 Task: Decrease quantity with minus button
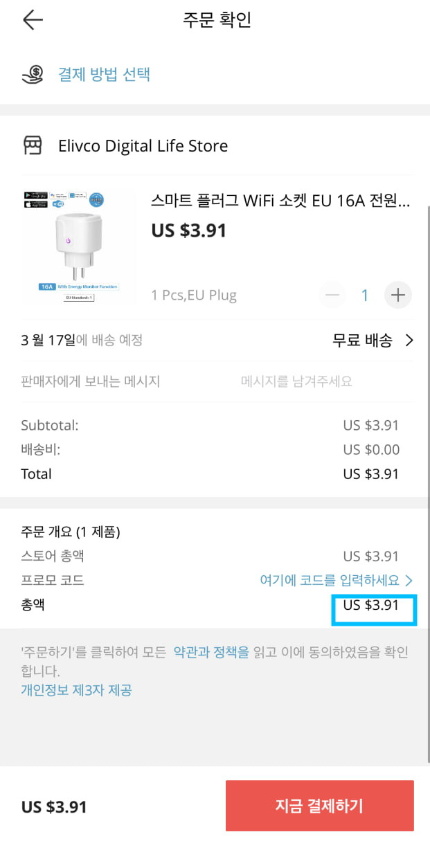(x=333, y=296)
